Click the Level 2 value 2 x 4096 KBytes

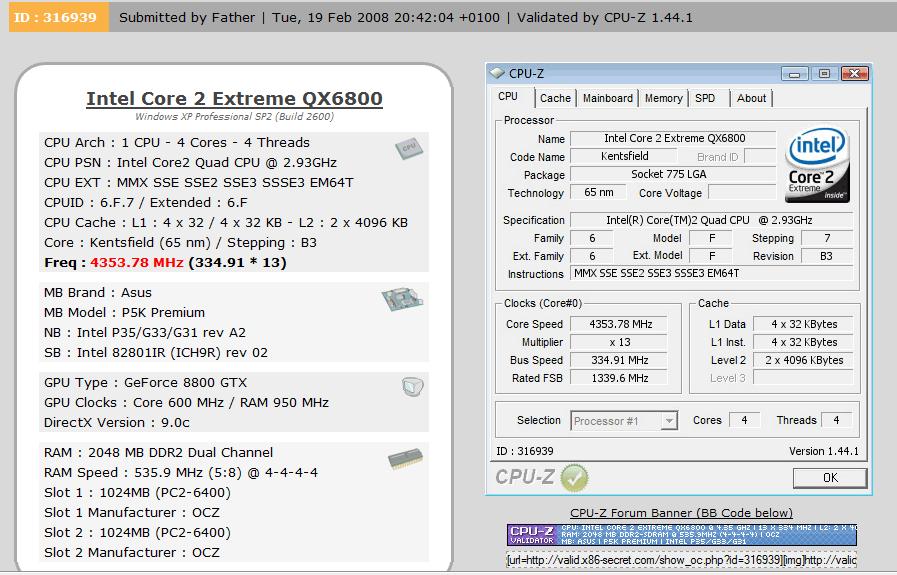click(x=804, y=360)
